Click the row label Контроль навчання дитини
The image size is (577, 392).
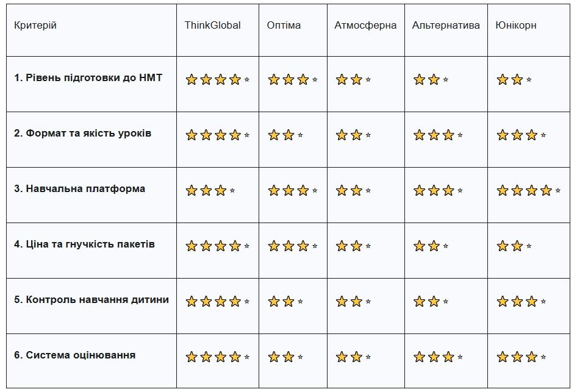(91, 300)
